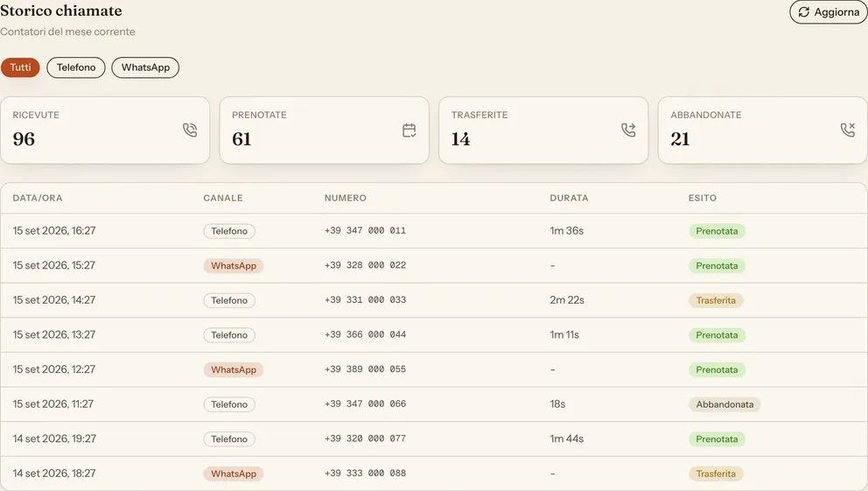Select the row dated 15 set 2026, 12:27
Image resolution: width=868 pixels, height=491 pixels.
coord(434,369)
